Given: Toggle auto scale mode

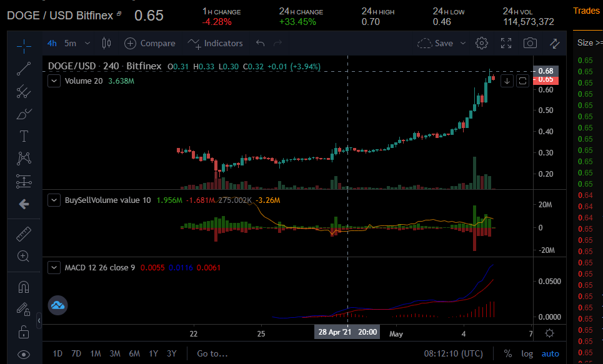Looking at the screenshot, I should pos(551,353).
